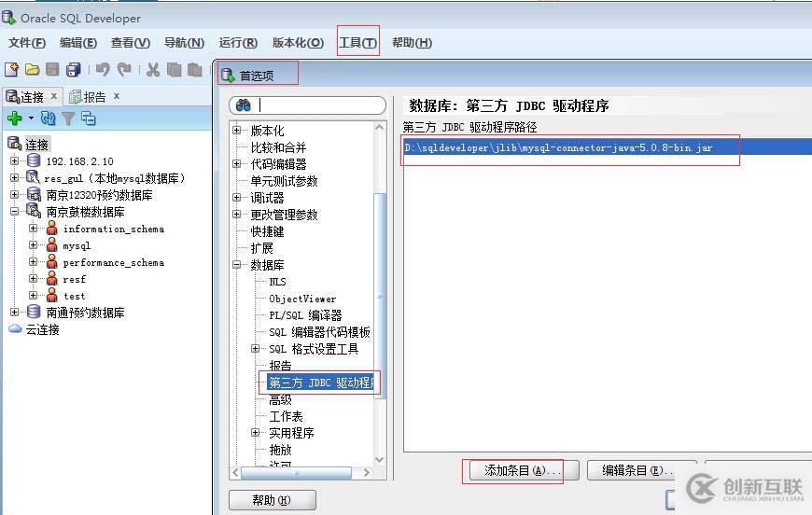This screenshot has width=812, height=515.
Task: Open the 文件(F) menu
Action: click(x=27, y=42)
